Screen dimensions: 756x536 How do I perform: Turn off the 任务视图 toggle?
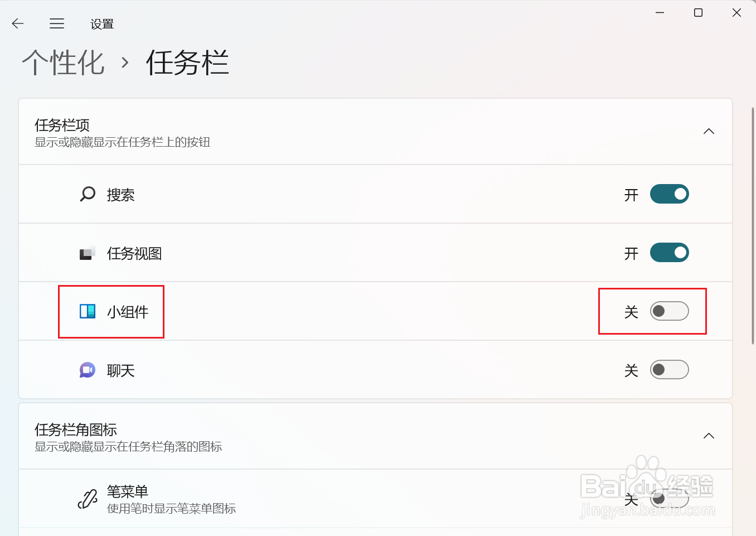669,253
